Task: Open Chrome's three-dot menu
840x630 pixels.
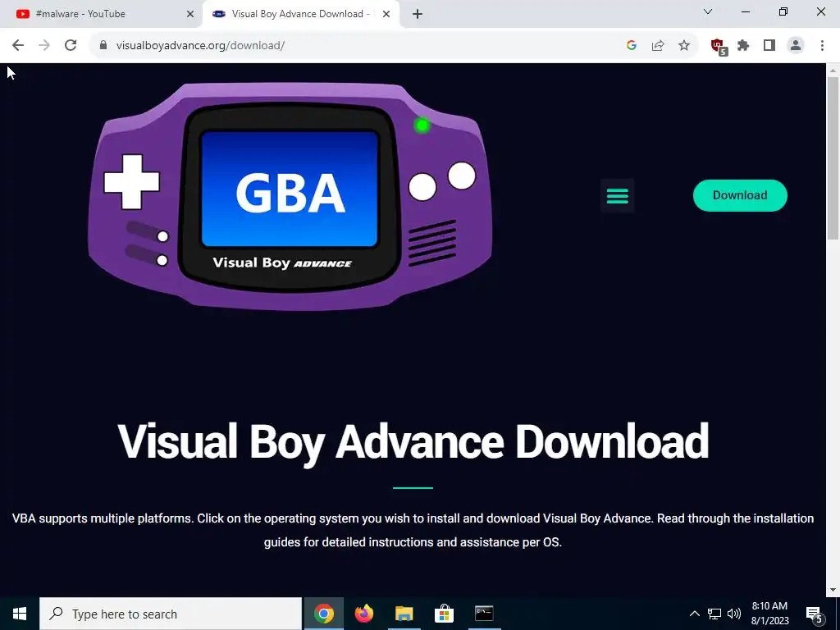Action: point(822,46)
